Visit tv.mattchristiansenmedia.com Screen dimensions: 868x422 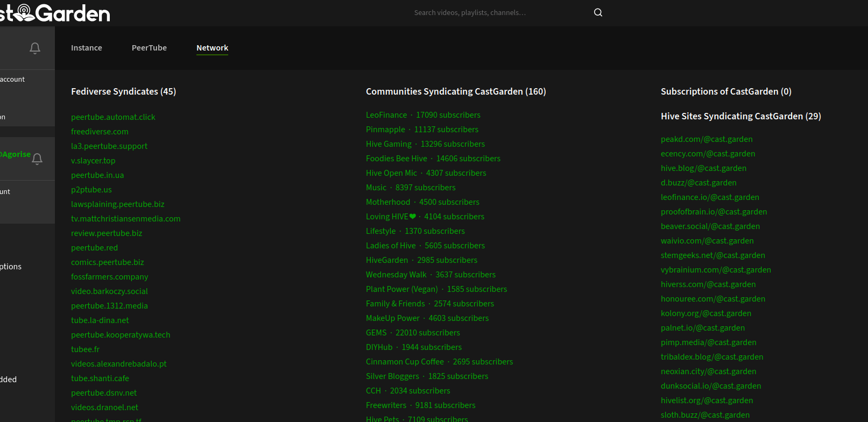point(126,219)
